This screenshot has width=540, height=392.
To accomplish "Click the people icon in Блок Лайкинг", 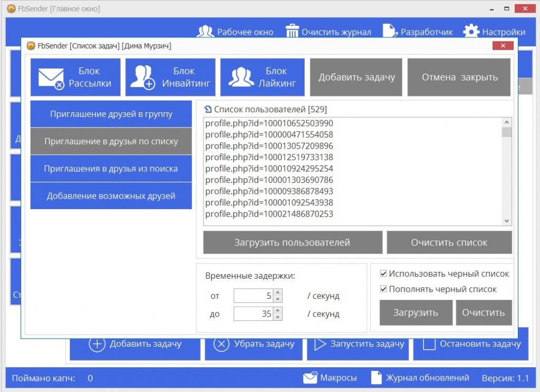I will point(241,77).
